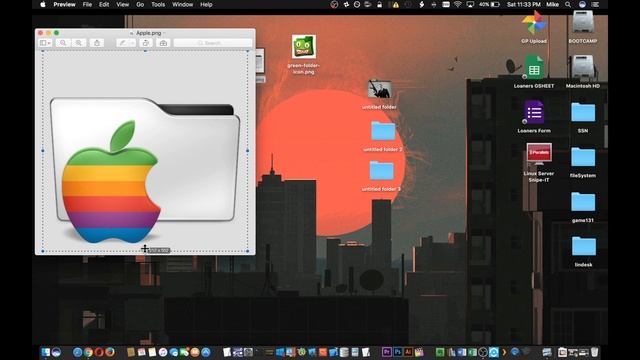Open the View menu
Screen dimensions: 640x360
click(x=122, y=4)
